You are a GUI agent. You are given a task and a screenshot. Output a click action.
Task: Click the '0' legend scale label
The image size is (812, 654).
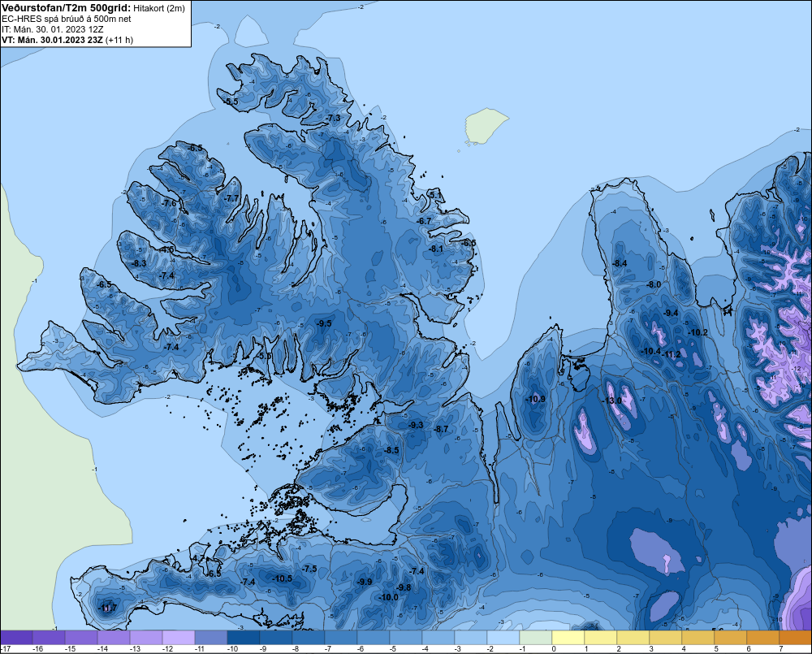click(x=554, y=649)
